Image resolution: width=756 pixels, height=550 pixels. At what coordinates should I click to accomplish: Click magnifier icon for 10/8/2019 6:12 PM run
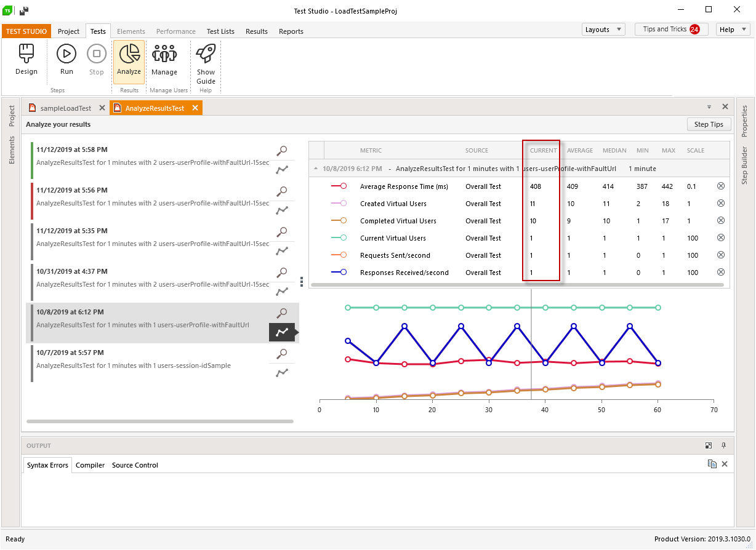coord(282,313)
